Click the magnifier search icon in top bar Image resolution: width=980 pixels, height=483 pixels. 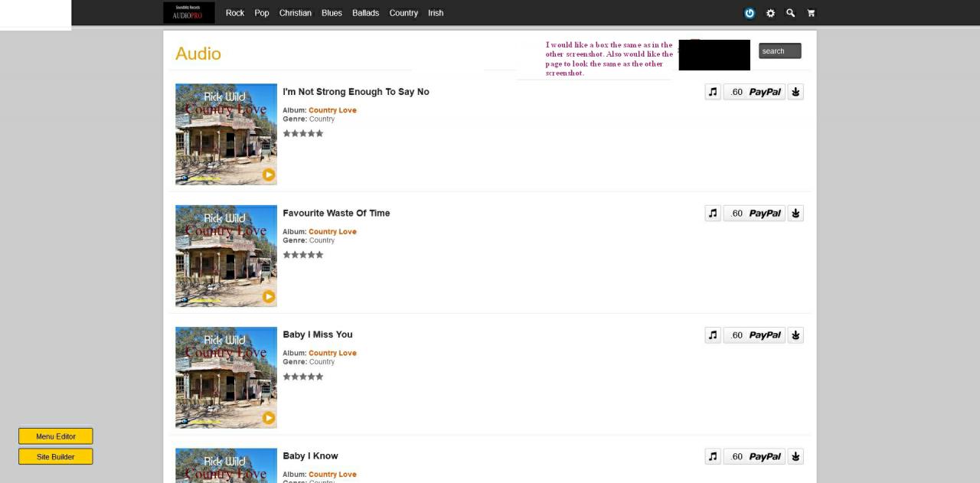click(791, 13)
